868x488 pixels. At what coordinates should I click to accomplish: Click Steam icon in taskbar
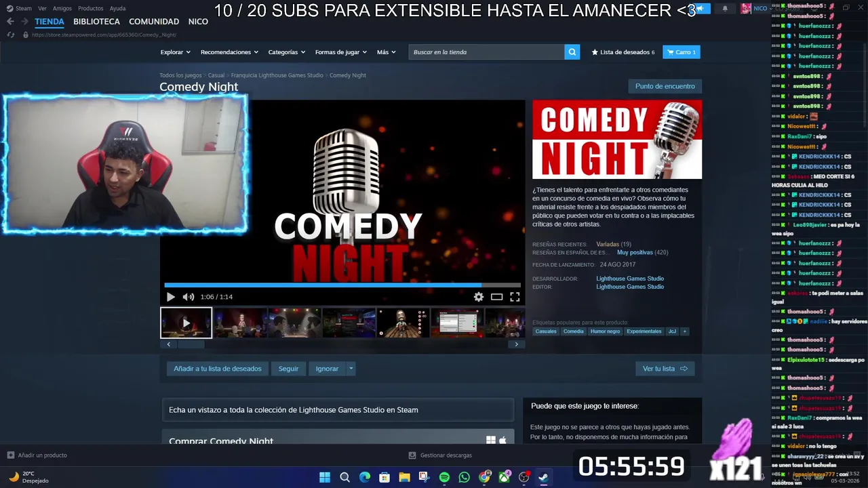click(x=544, y=477)
